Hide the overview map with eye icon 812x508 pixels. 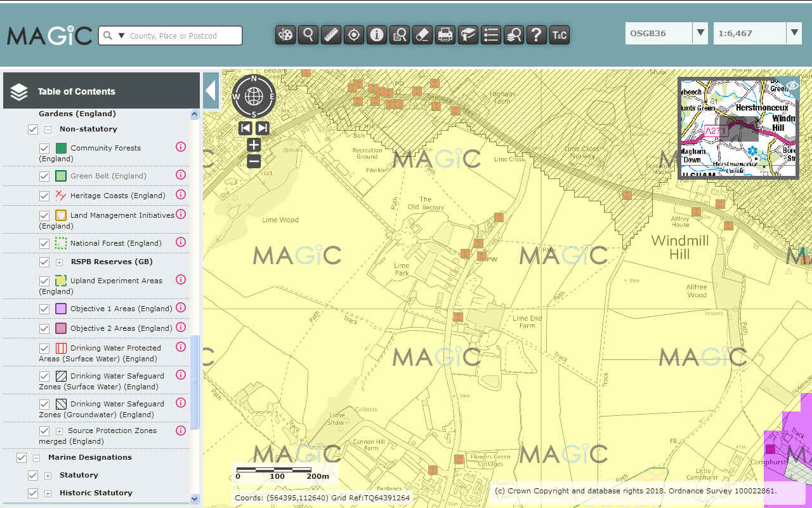pyautogui.click(x=791, y=86)
